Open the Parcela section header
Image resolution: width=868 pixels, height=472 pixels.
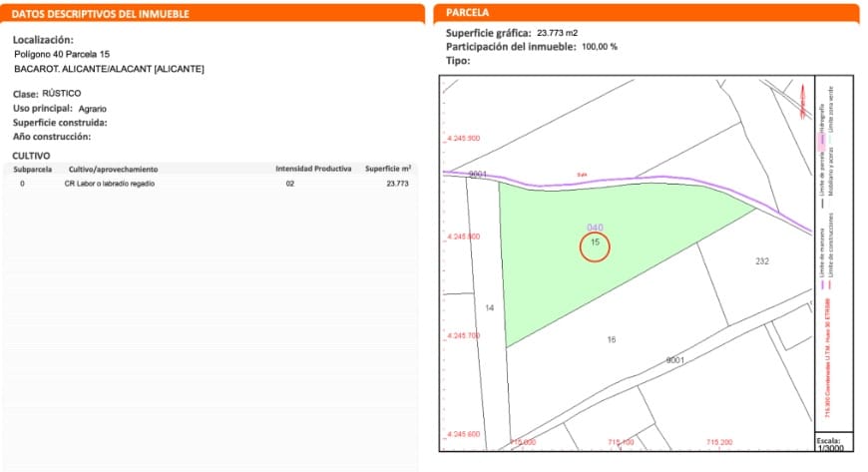point(468,14)
